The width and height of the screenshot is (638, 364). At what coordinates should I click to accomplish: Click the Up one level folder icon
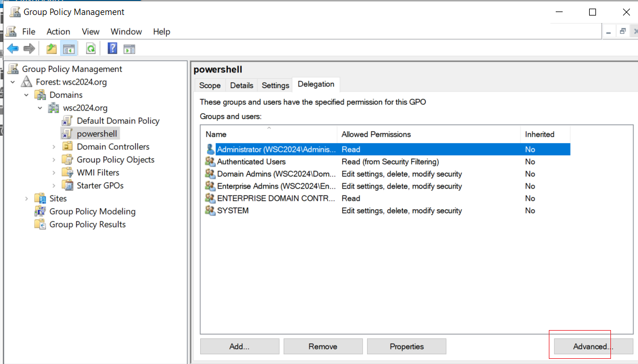pos(51,49)
